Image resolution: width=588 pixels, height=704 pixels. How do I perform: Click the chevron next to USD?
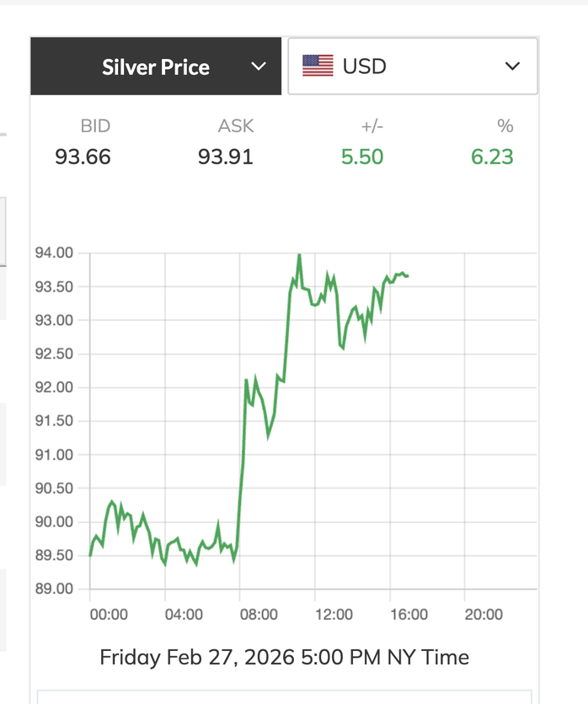(x=512, y=67)
